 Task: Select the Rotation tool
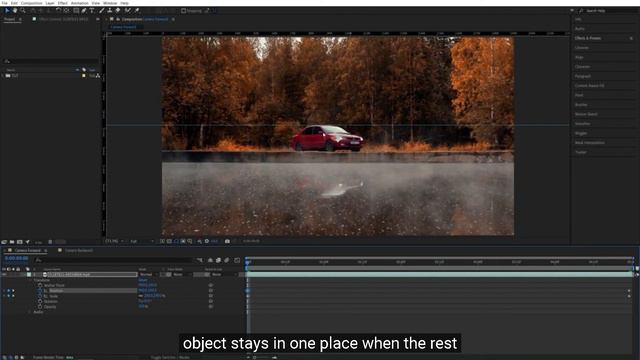[x=58, y=11]
